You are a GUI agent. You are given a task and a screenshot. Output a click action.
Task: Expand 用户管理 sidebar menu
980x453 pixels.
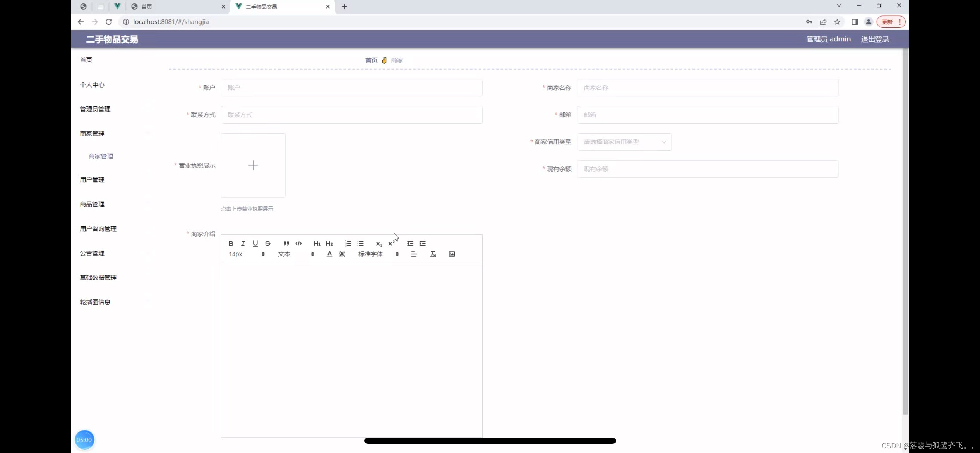pyautogui.click(x=92, y=180)
